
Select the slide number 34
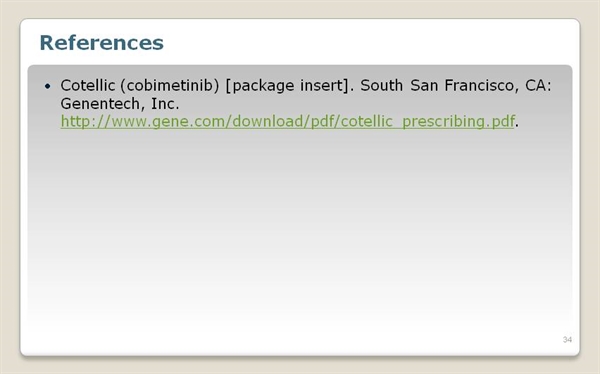coord(567,340)
